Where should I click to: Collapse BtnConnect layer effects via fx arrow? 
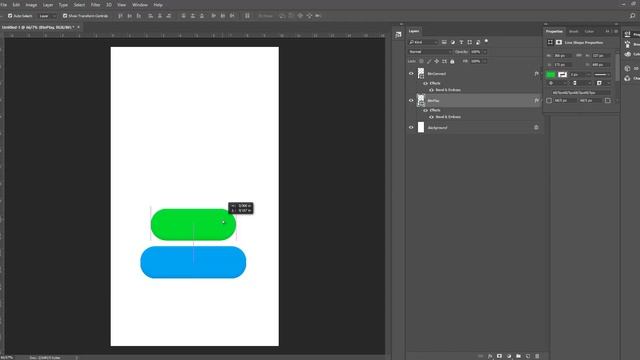click(x=541, y=73)
